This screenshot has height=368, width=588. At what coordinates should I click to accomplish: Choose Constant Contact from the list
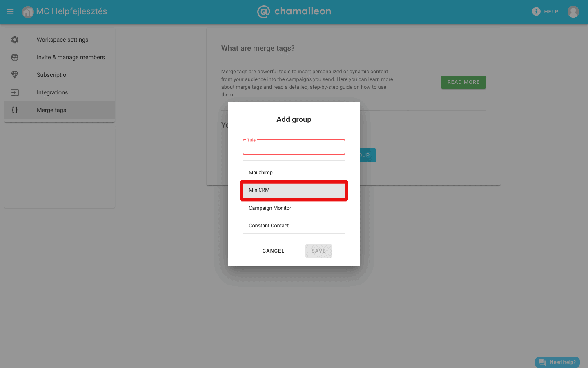coord(294,226)
